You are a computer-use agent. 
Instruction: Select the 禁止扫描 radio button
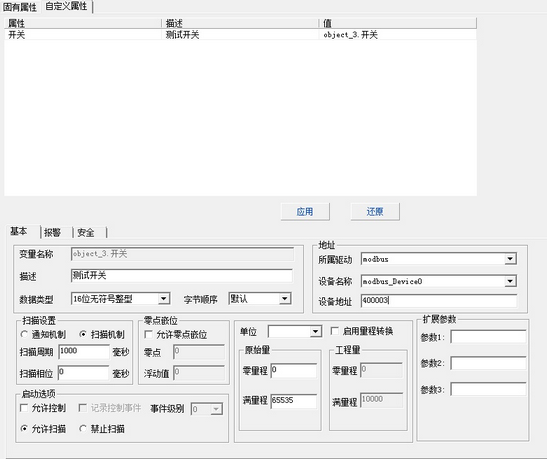click(x=83, y=428)
